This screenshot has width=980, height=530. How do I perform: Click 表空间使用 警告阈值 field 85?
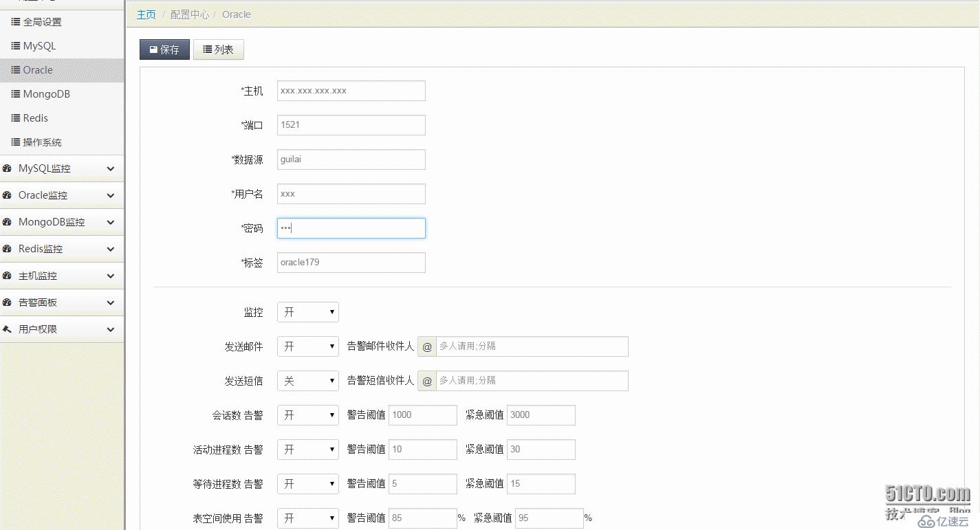pos(423,518)
